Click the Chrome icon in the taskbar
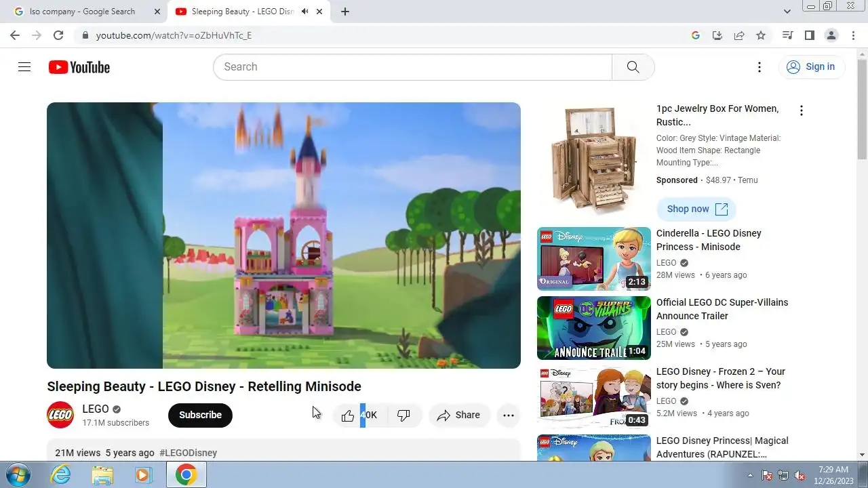The image size is (868, 488). click(186, 474)
